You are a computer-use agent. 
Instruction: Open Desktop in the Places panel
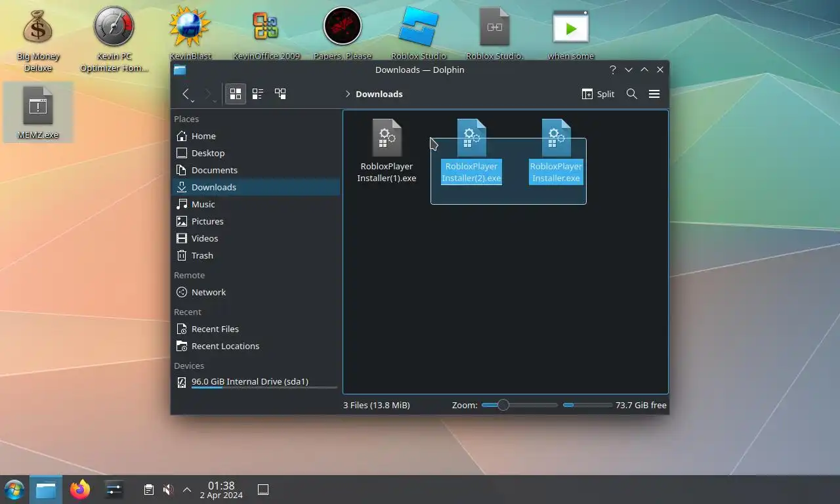click(x=256, y=153)
